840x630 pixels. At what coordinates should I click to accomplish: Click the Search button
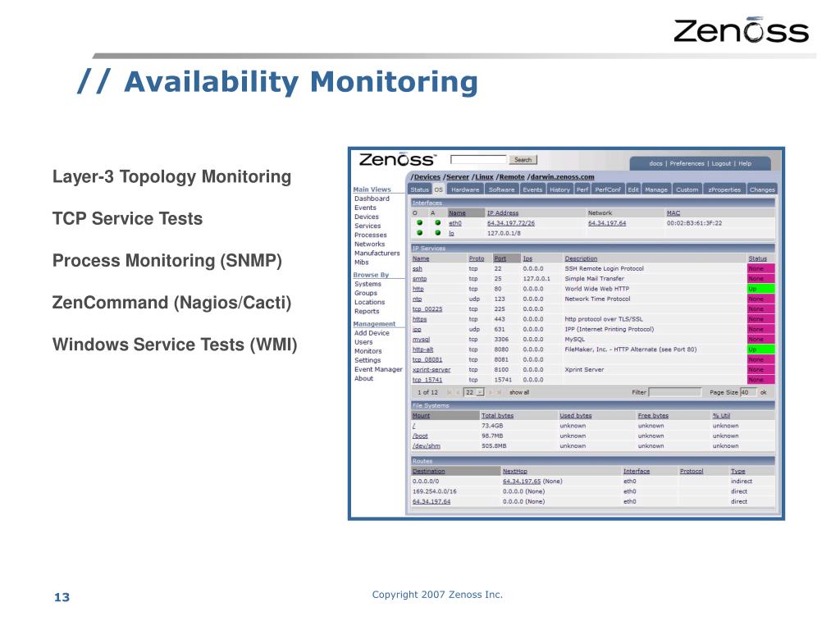[523, 160]
